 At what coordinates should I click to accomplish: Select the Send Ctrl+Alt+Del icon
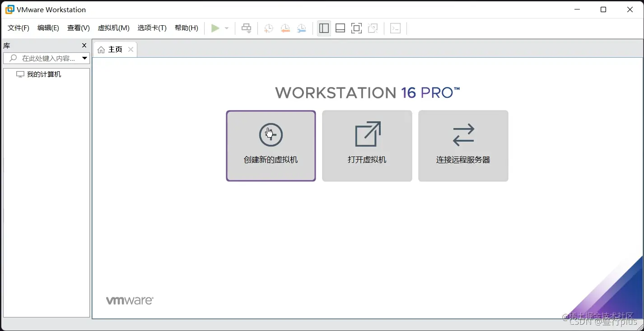tap(246, 28)
